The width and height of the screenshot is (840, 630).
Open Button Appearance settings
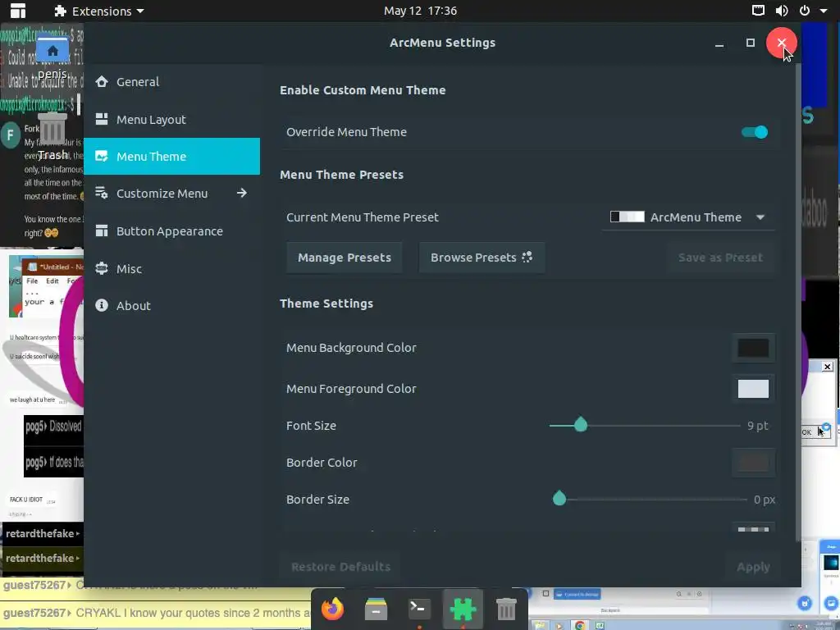171,231
